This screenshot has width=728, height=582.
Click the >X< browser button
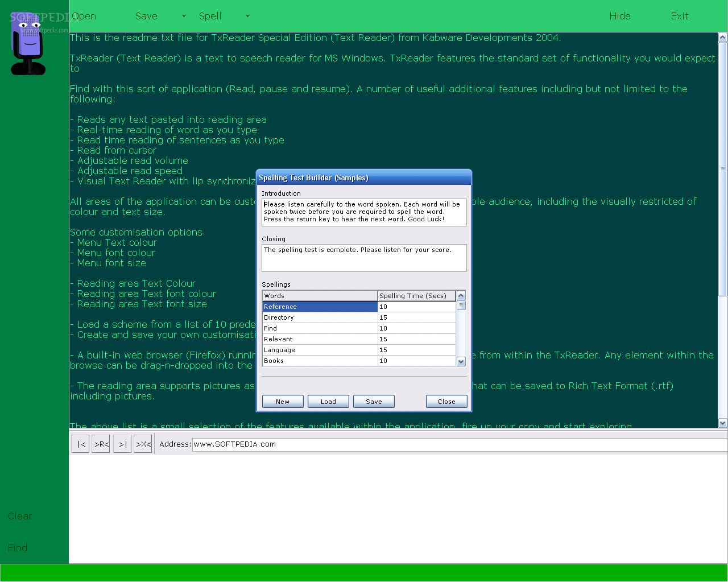143,444
